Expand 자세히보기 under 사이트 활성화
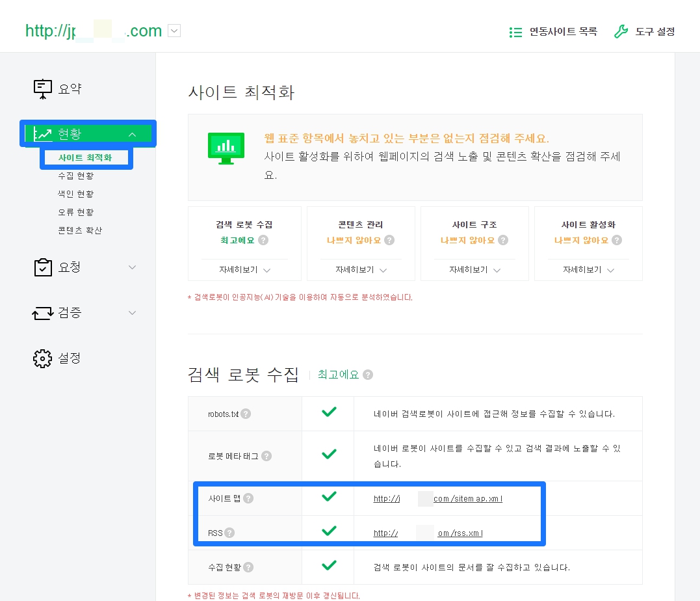Screen dimensions: 700x601 click(588, 270)
